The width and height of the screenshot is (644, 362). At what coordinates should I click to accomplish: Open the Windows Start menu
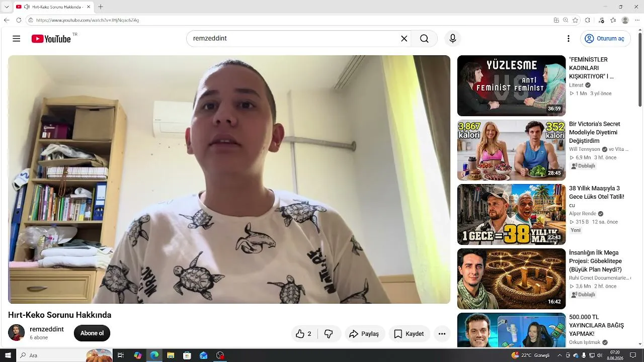[7, 355]
